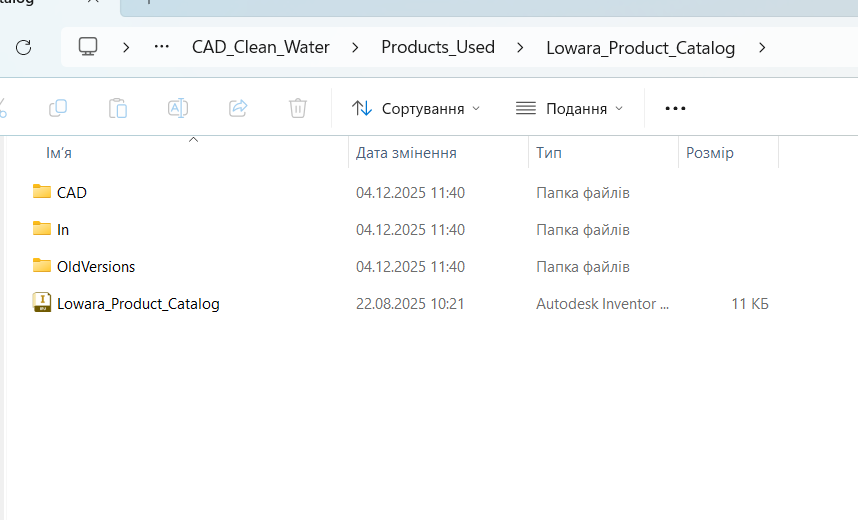Open the See more three-dots menu
This screenshot has height=520, width=858.
click(x=675, y=108)
